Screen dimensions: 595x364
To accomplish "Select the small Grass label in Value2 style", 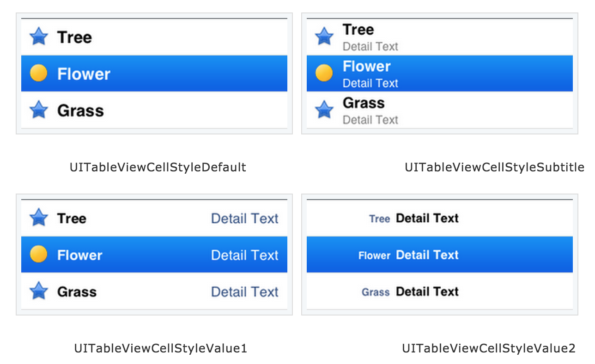I will [x=376, y=292].
